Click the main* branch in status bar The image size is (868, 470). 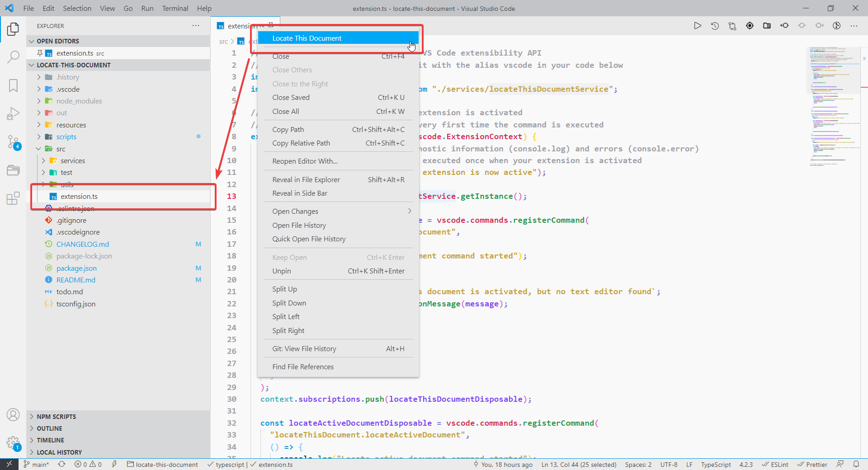pos(36,464)
